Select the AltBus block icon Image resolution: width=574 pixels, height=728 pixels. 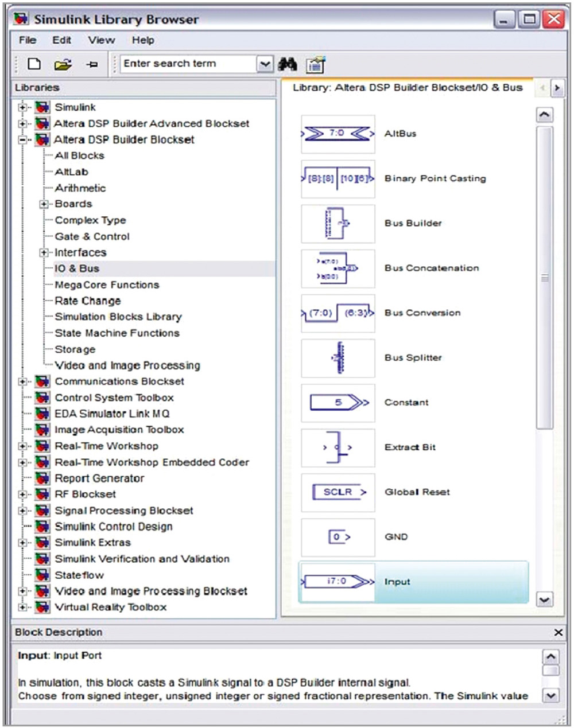coord(338,134)
